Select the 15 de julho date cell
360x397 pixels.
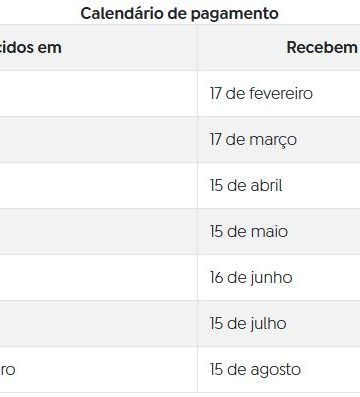point(279,324)
